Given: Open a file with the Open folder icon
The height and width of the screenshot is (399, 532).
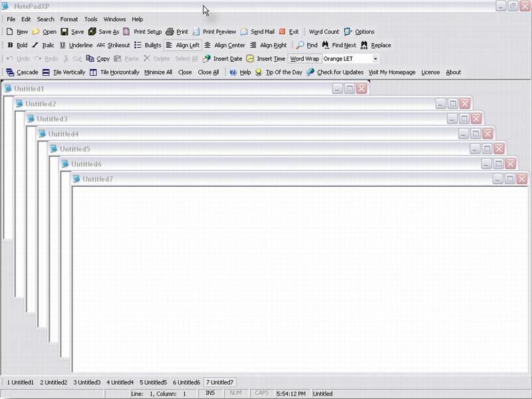Looking at the screenshot, I should [36, 31].
